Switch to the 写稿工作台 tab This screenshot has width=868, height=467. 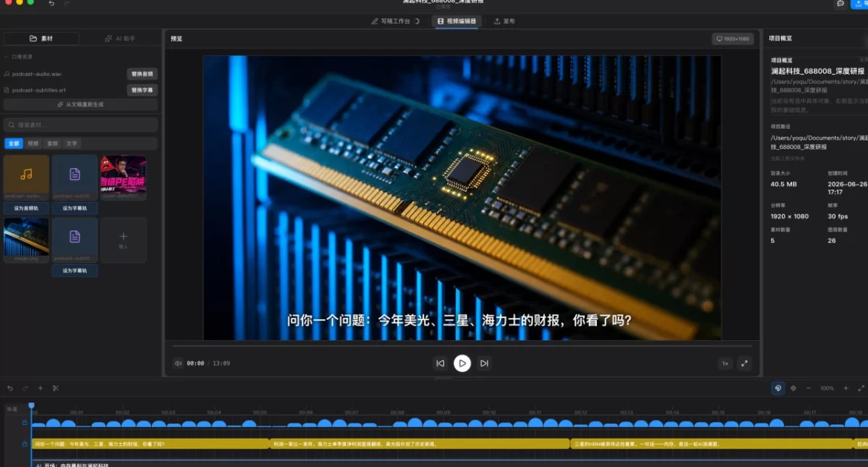[x=395, y=21]
